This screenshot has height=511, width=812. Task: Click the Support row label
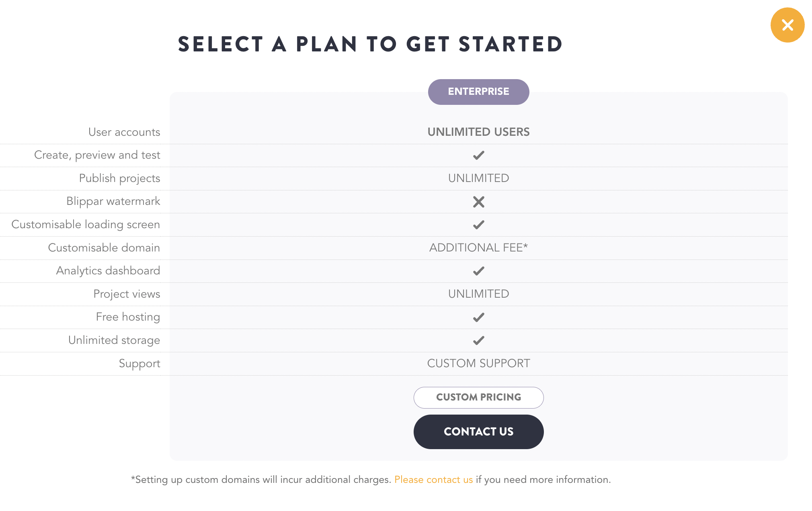coord(139,364)
